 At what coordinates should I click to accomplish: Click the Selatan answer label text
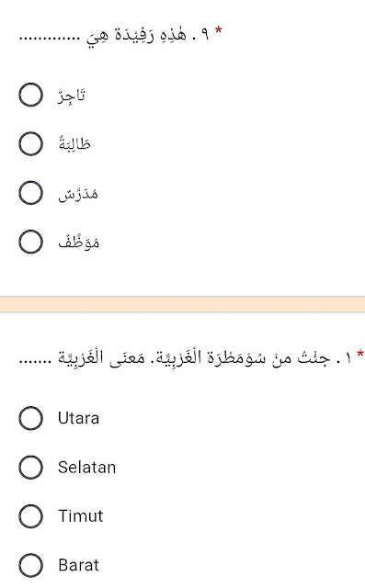click(x=87, y=468)
